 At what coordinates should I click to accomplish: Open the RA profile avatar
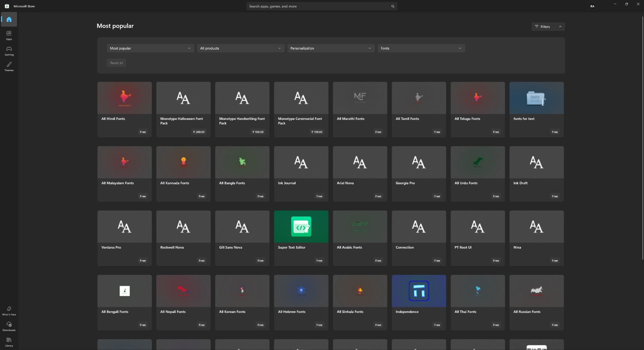pos(592,6)
